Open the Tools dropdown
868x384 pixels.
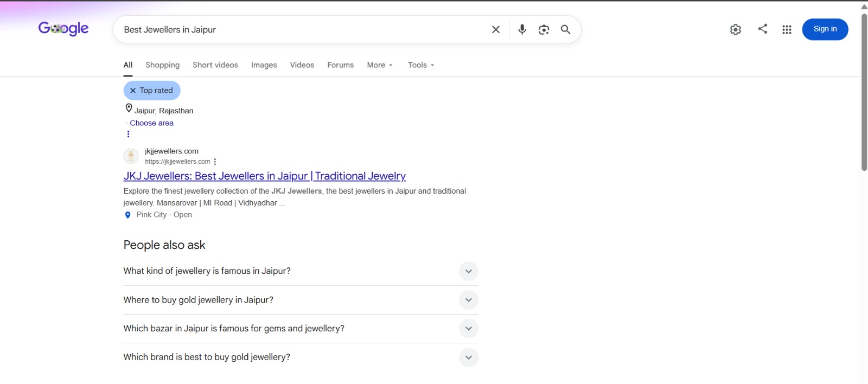421,65
